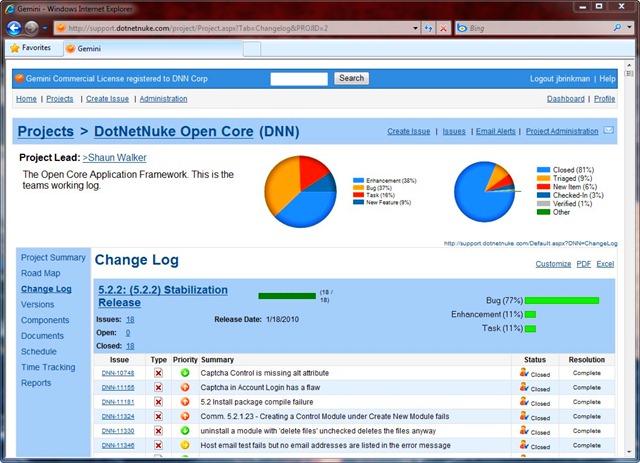The height and width of the screenshot is (463, 640).
Task: Click the Gemini logo in blue header
Action: (x=19, y=78)
